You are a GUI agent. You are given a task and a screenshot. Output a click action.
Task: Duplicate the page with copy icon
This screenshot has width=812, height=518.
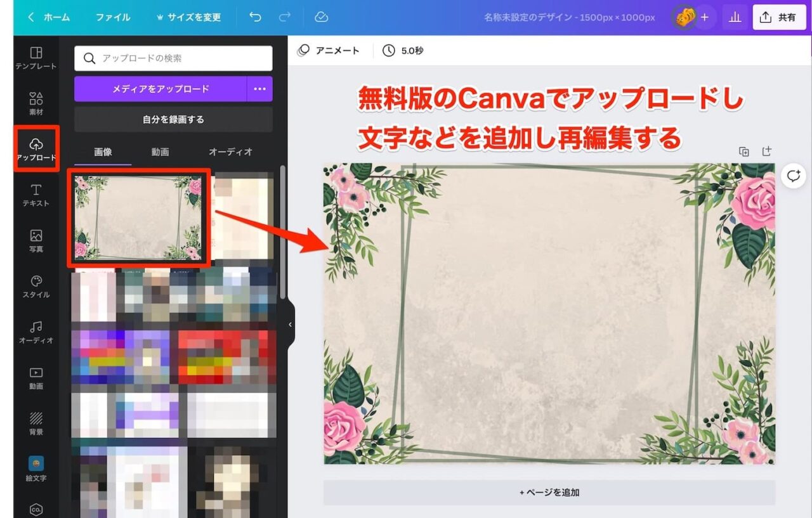click(744, 152)
